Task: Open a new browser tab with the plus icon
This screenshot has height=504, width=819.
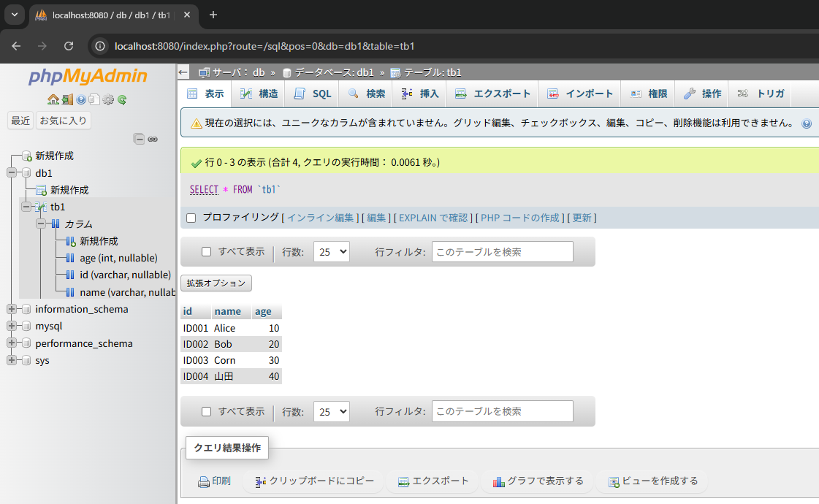Action: (x=212, y=15)
